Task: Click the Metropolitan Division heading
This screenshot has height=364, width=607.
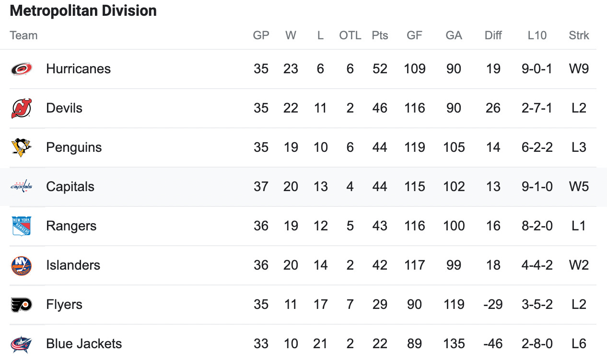Action: 83,11
